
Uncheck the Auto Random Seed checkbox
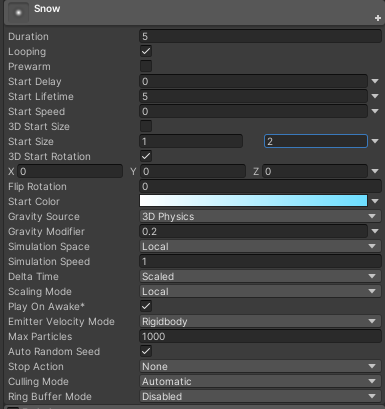tap(146, 351)
